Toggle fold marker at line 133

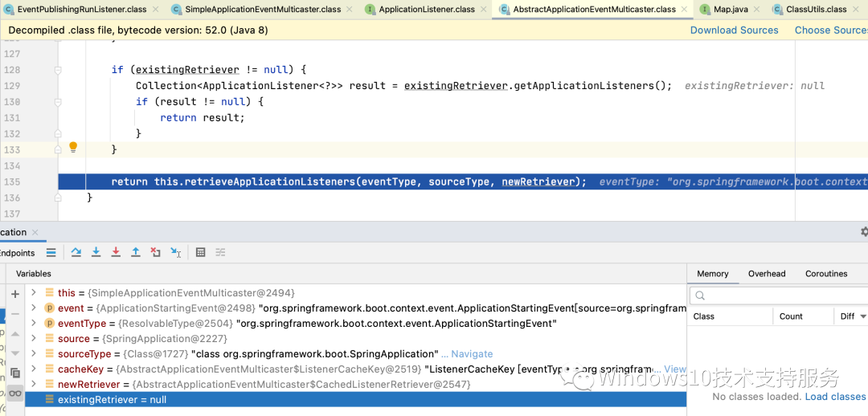click(58, 150)
